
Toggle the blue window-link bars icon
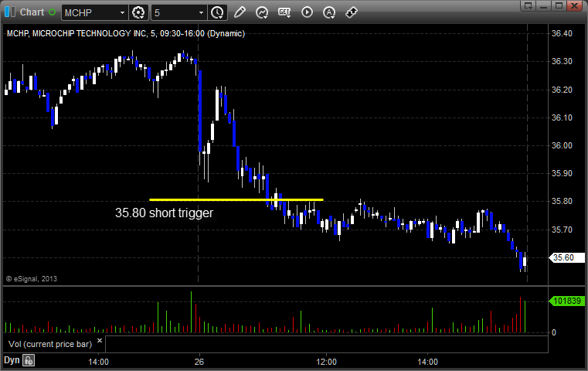point(10,12)
